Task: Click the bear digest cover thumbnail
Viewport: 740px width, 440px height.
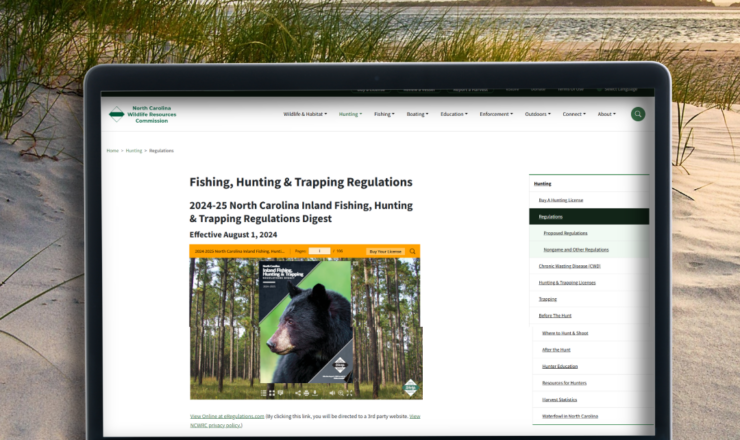Action: (x=306, y=322)
